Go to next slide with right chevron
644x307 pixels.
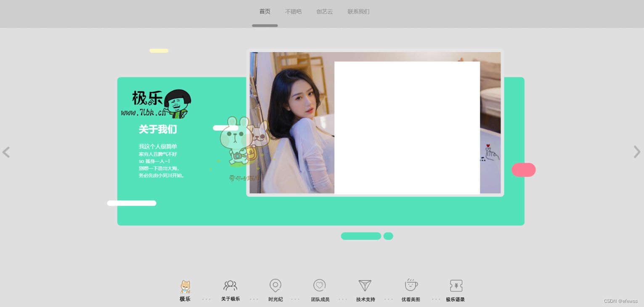(x=637, y=152)
